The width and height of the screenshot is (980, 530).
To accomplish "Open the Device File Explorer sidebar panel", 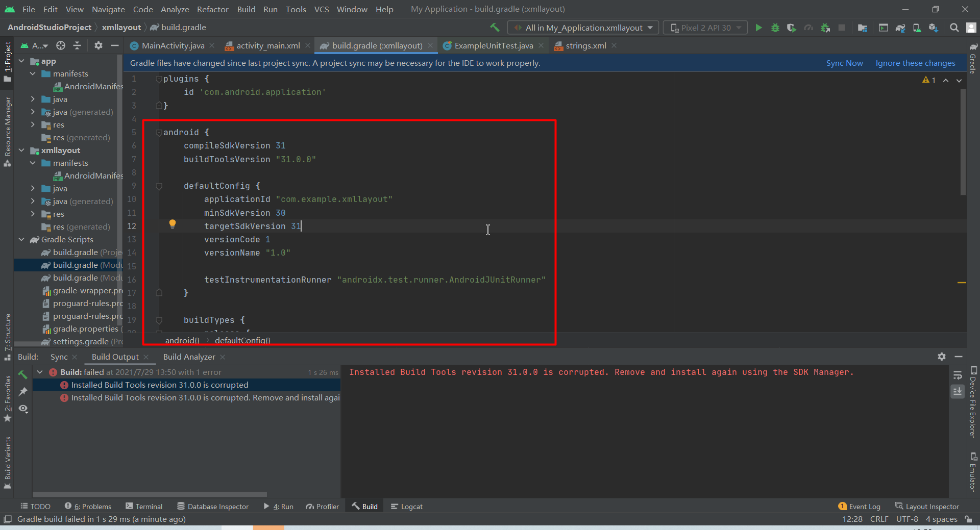I will tap(973, 408).
